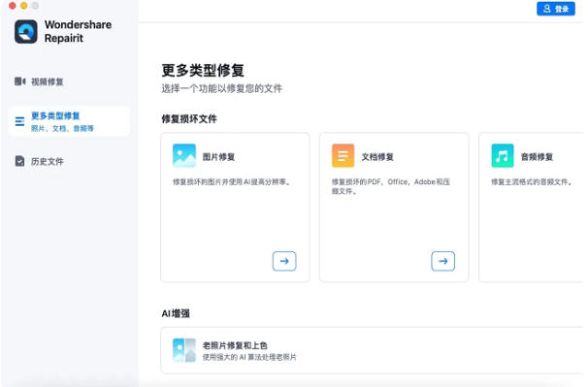Click the green music note icon on 音频修复 card
The image size is (588, 387).
pos(503,155)
